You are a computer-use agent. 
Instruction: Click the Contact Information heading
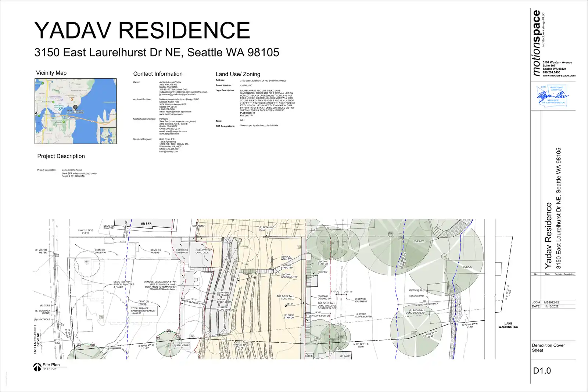[158, 74]
